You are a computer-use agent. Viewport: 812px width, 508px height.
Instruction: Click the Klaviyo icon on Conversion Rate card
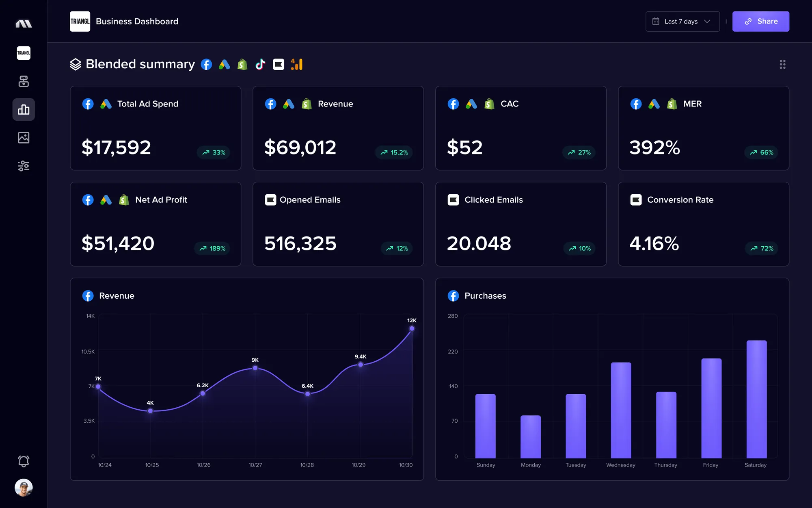click(x=636, y=200)
